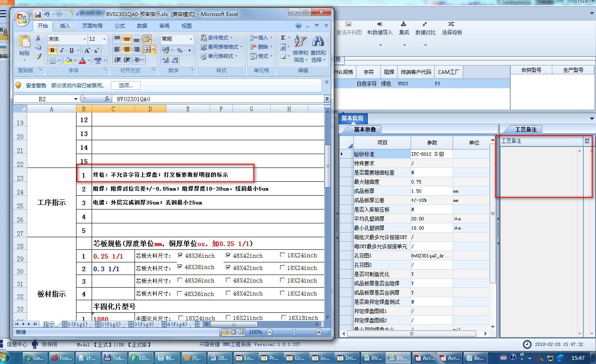Apply align text left
Screen dimensions: 596x364
click(118, 50)
